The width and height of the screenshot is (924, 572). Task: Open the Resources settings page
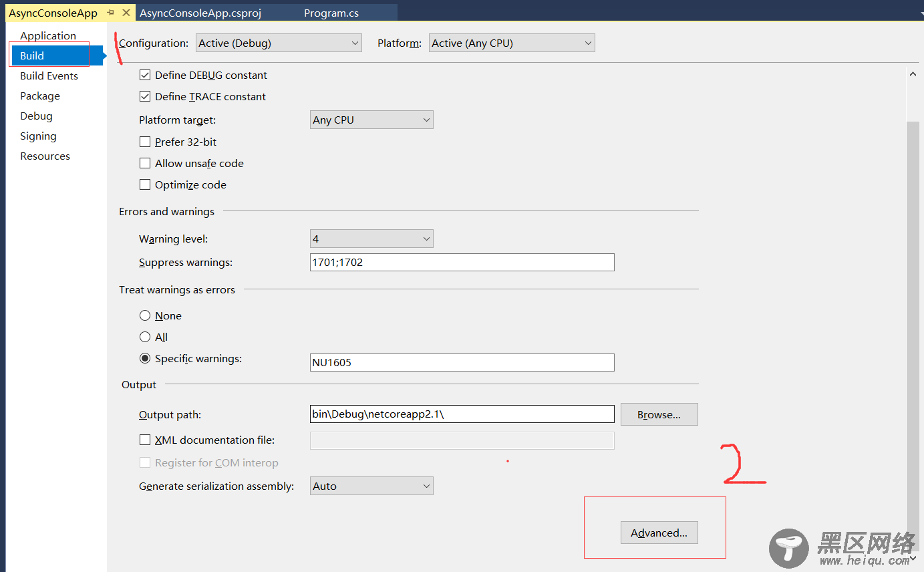point(45,156)
